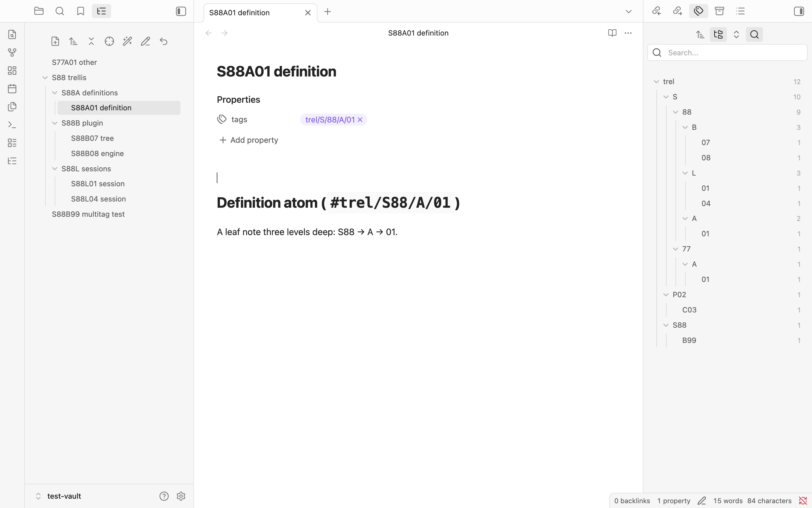
Task: Click the undo arrow in tree panel
Action: point(164,41)
